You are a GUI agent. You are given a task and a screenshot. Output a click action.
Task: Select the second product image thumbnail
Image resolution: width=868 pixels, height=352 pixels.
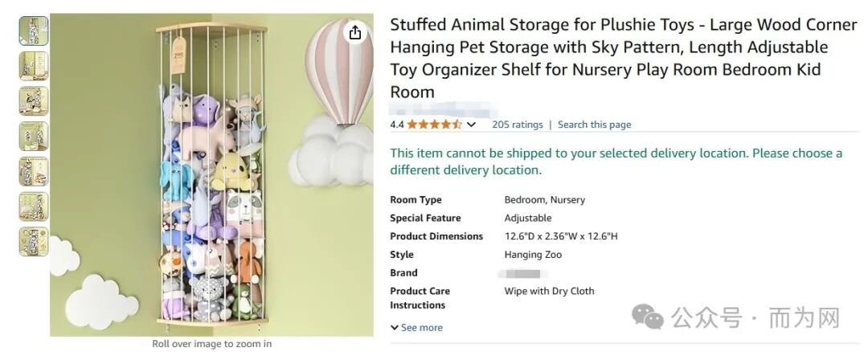[34, 66]
